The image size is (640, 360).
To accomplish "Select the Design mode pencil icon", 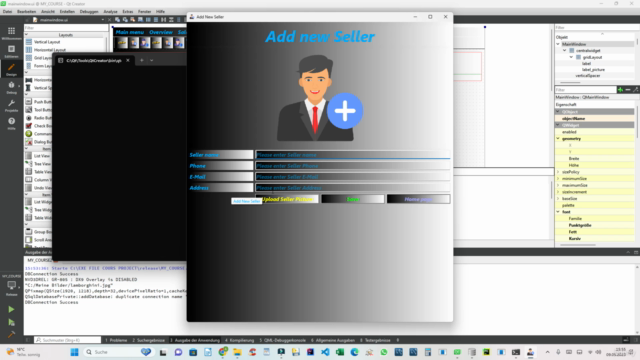I will 11,69.
